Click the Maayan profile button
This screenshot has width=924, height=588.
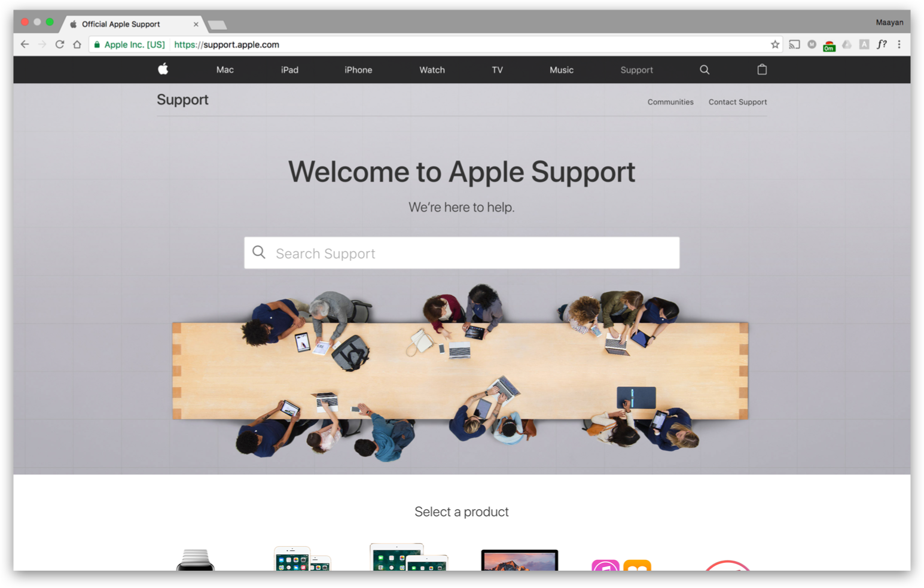[889, 22]
